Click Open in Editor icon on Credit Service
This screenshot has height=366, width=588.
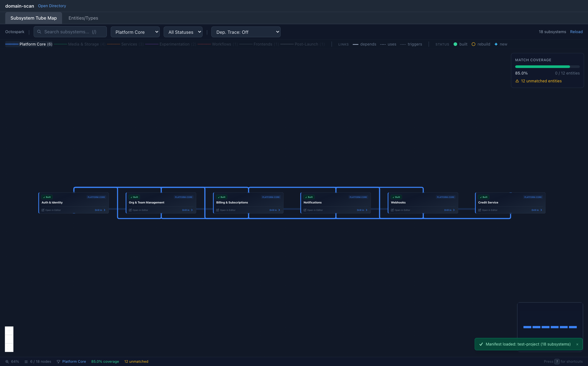click(480, 210)
